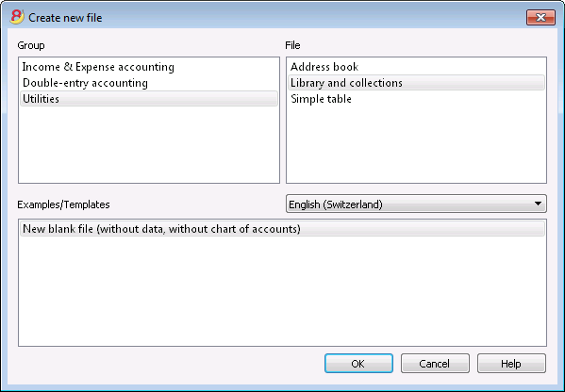
Task: Click the Group label above list
Action: point(31,45)
